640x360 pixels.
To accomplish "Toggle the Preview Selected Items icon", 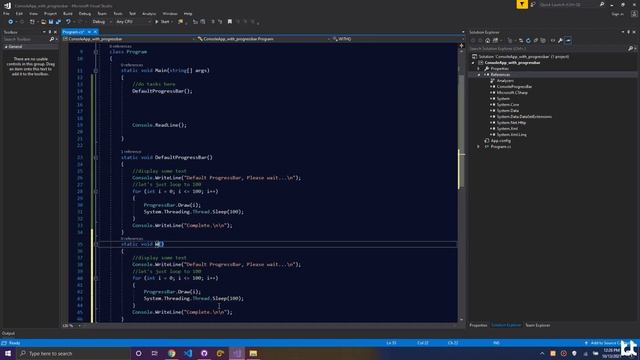I will click(x=568, y=40).
